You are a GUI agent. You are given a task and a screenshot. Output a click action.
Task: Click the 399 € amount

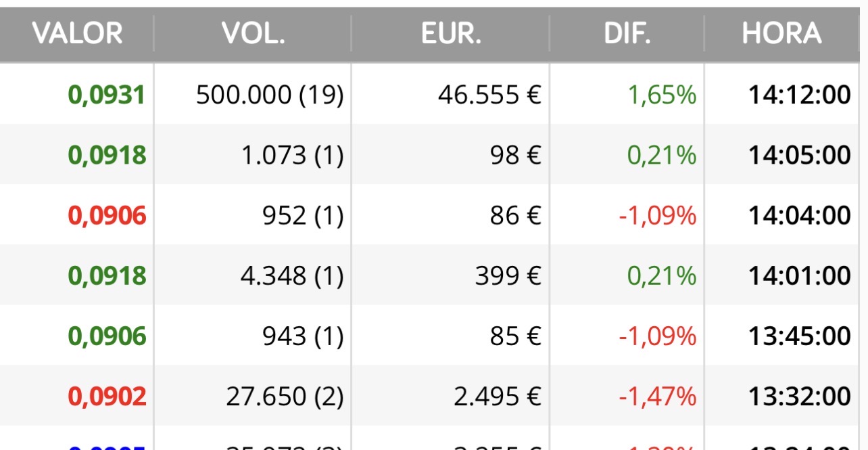coord(508,276)
